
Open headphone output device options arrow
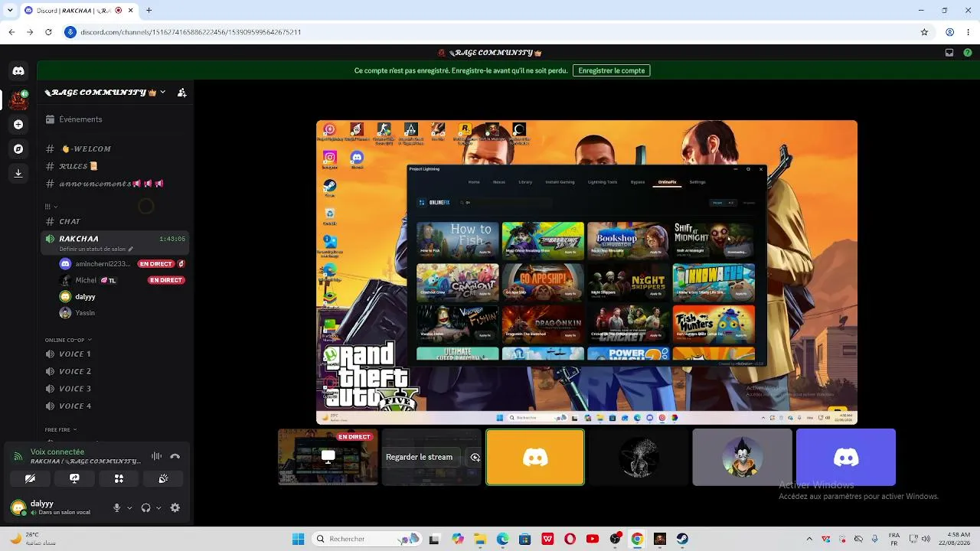(157, 507)
